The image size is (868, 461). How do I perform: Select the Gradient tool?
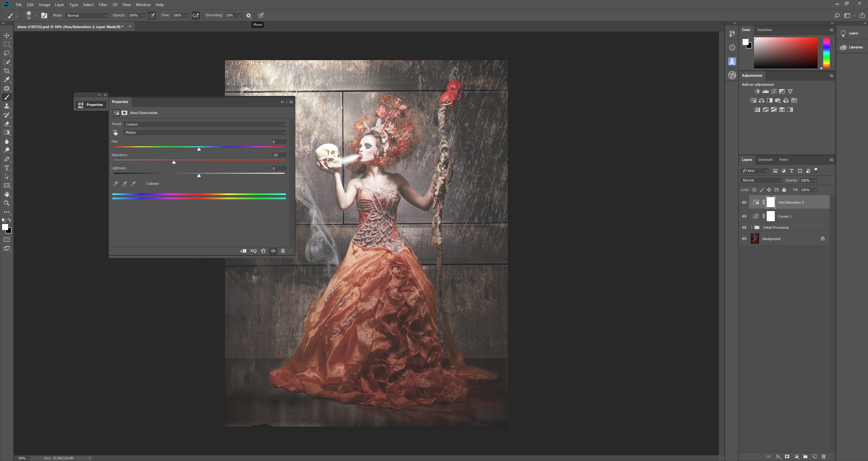pyautogui.click(x=7, y=132)
